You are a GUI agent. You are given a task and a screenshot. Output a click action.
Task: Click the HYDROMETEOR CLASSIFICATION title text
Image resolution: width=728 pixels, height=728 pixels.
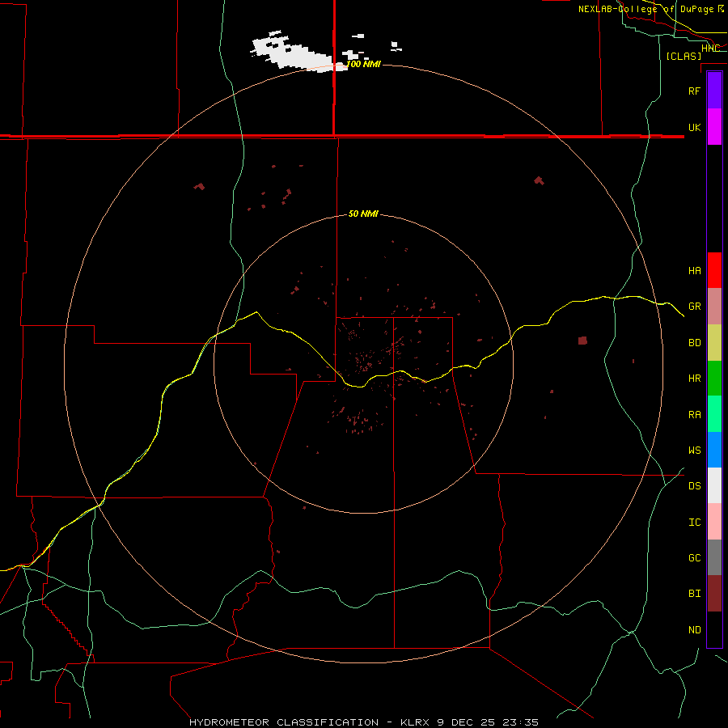284,722
